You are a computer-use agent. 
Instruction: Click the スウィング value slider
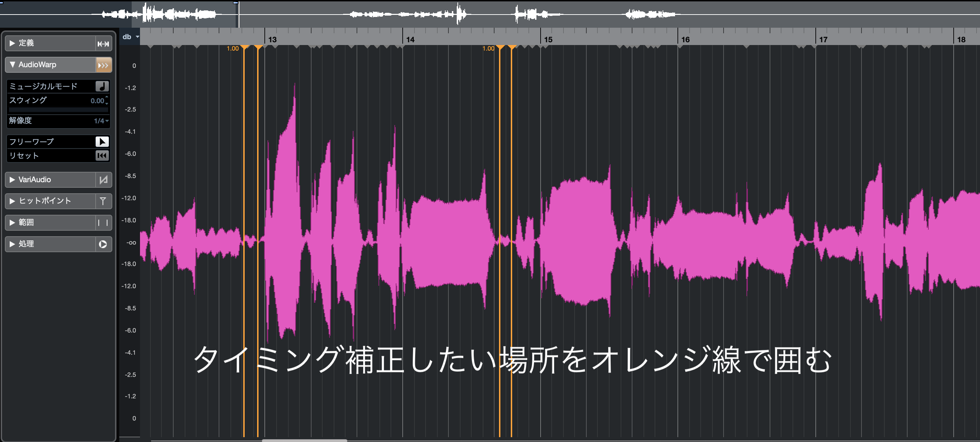click(x=58, y=109)
